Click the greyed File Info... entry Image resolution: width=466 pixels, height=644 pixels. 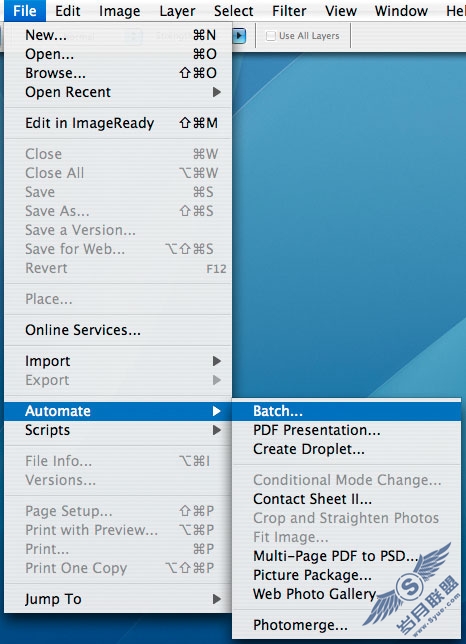[118, 461]
